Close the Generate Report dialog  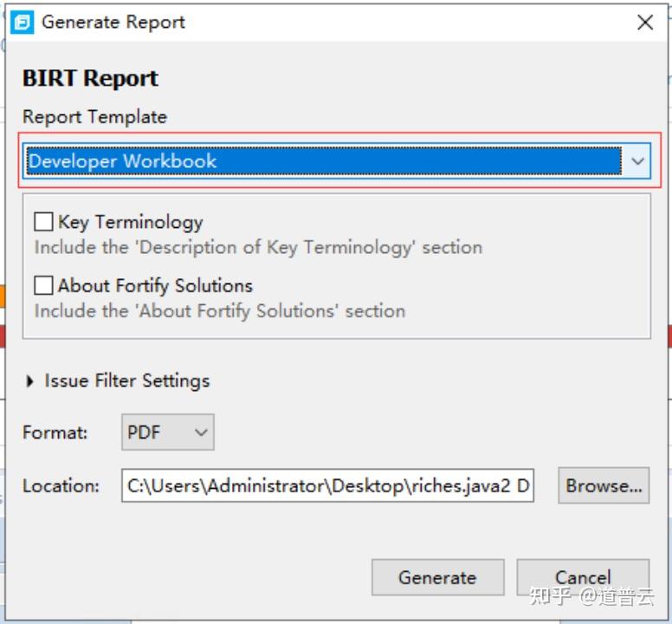point(645,23)
